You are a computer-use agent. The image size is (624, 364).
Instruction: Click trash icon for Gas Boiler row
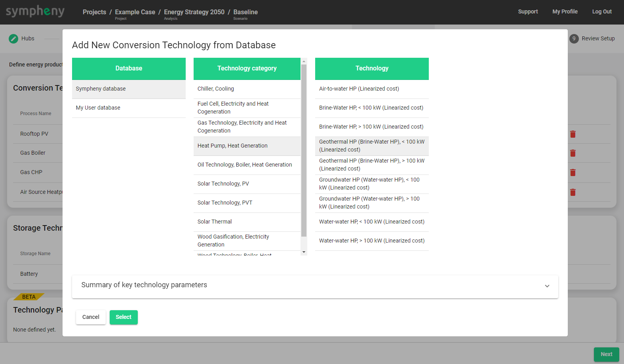pos(573,153)
